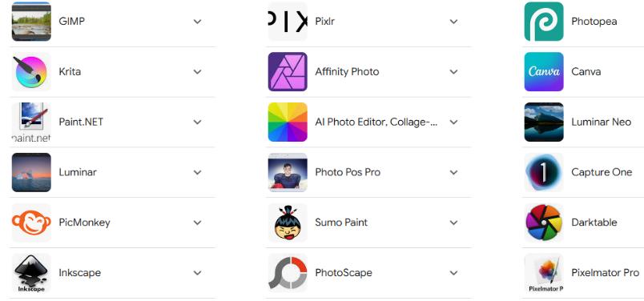Expand the GIMP entry chevron
644x301 pixels.
pos(198,22)
